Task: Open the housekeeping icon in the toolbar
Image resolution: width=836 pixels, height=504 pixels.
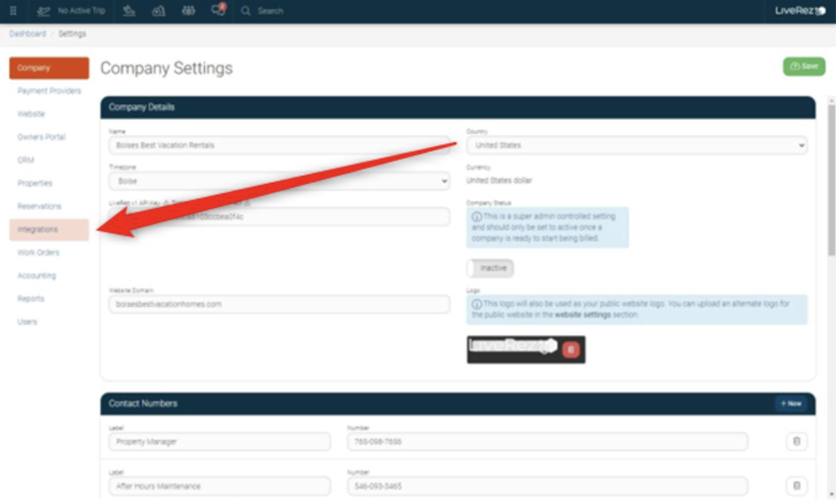Action: pyautogui.click(x=129, y=10)
